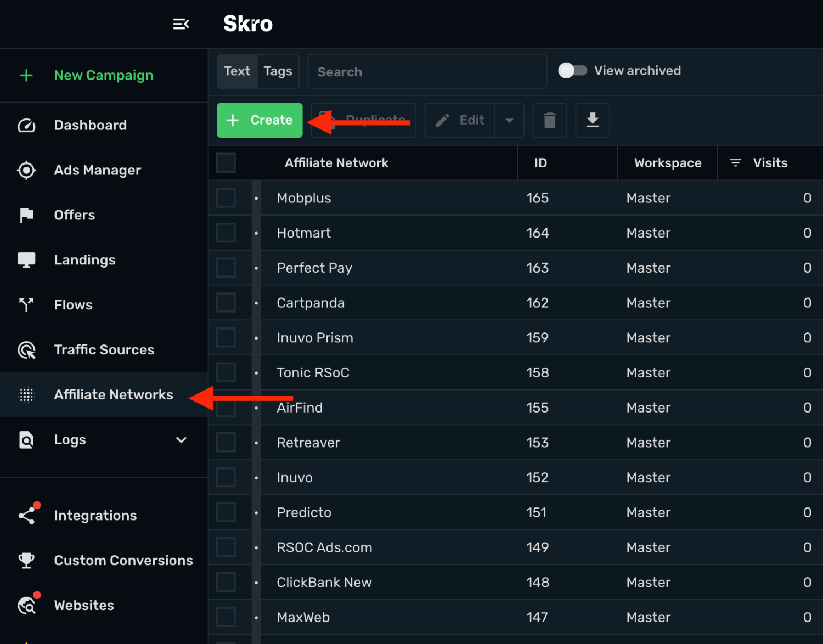Click the Visits column filter icon
This screenshot has width=823, height=644.
click(736, 163)
